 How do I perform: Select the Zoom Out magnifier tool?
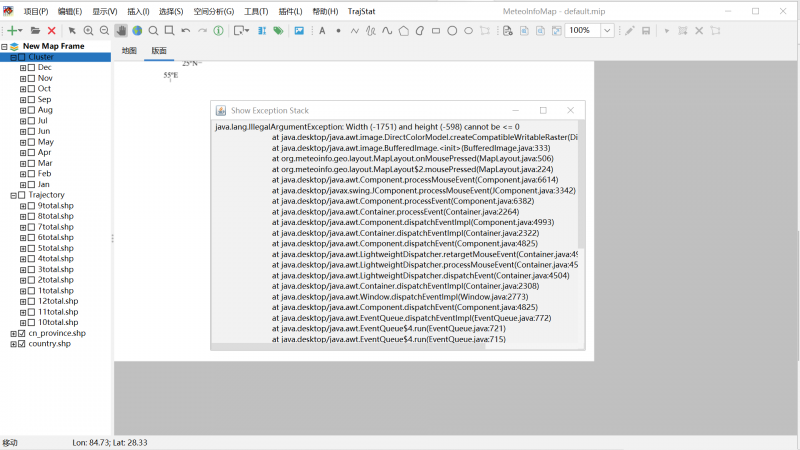click(x=104, y=31)
